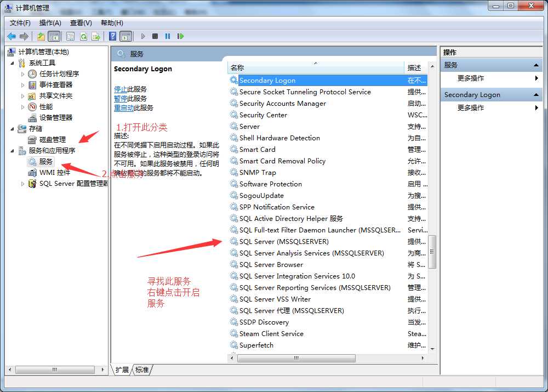Click 任务计划程序 clock icon

[32, 74]
